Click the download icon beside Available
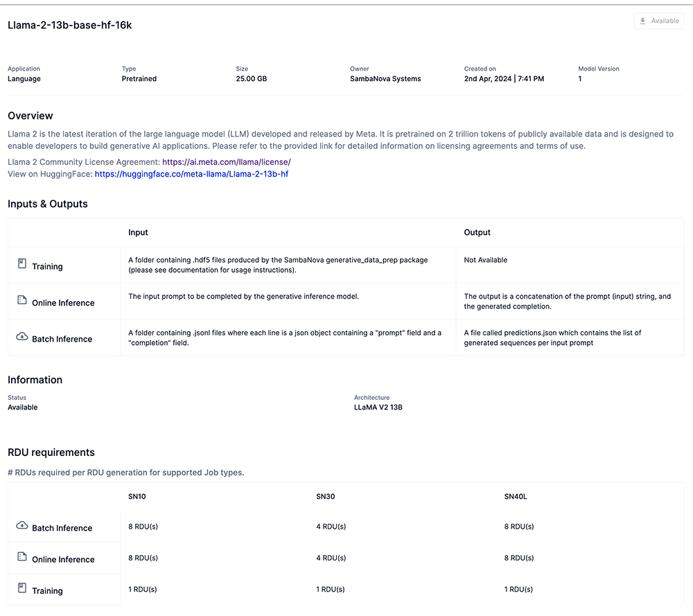The image size is (693, 616). point(643,21)
